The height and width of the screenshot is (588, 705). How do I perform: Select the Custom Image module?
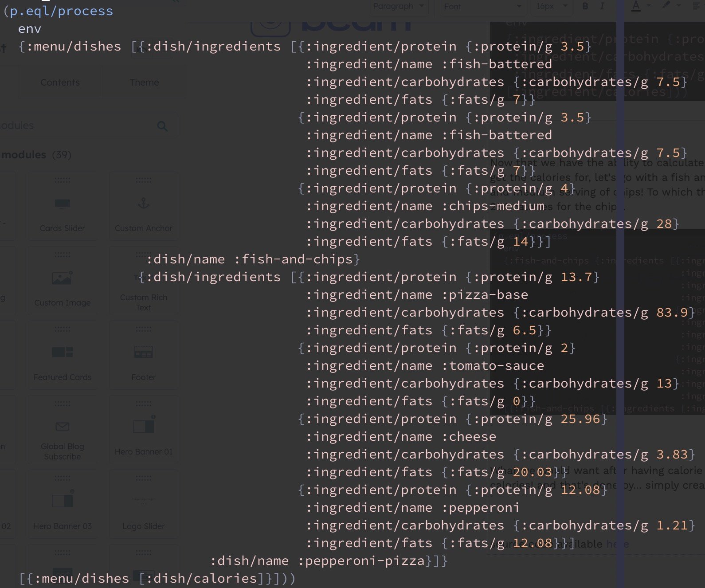pyautogui.click(x=63, y=281)
